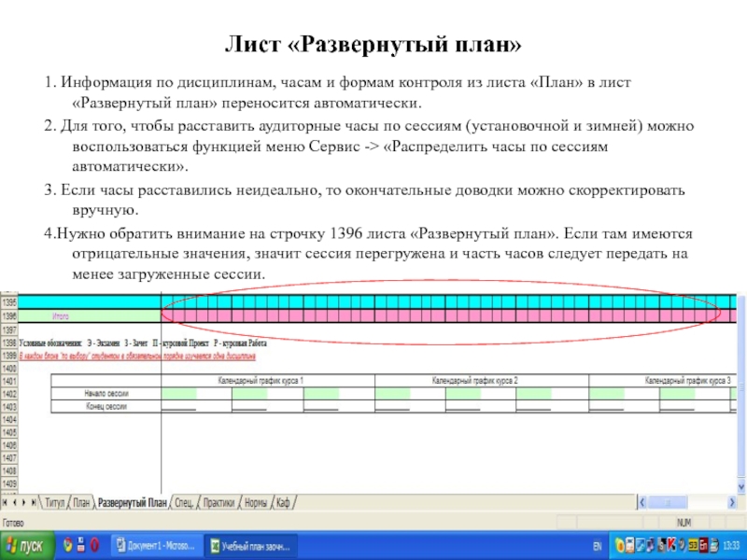Open the Спец. sheet tab
Screen dimensions: 747x560
click(x=184, y=503)
